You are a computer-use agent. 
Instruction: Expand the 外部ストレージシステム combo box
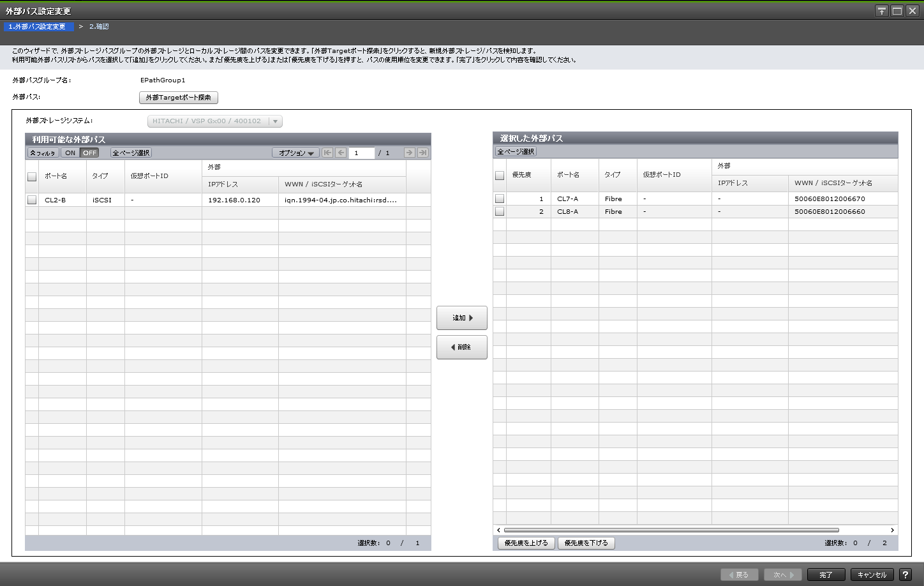(275, 121)
